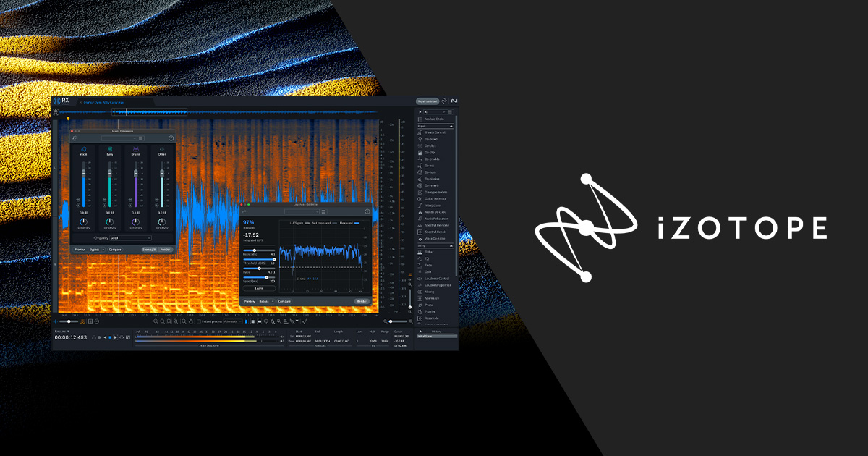
Task: Click the zoom-in magnifier icon
Action: point(156,321)
